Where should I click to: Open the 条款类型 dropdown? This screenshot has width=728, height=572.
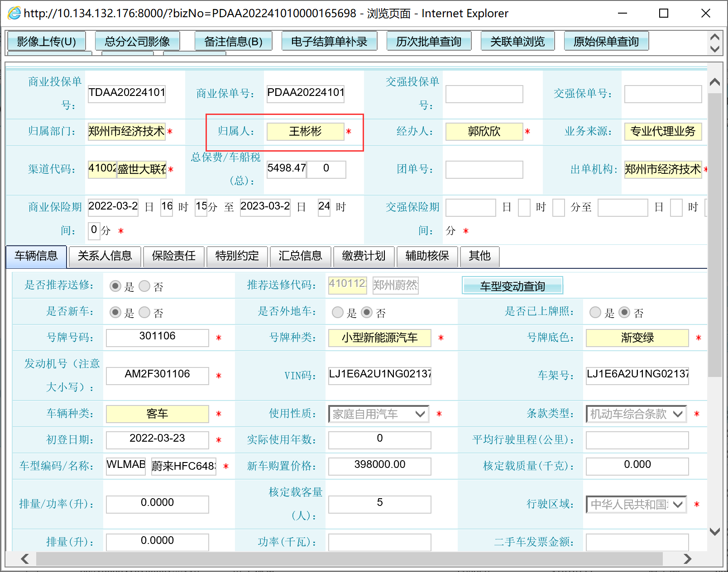pyautogui.click(x=636, y=414)
